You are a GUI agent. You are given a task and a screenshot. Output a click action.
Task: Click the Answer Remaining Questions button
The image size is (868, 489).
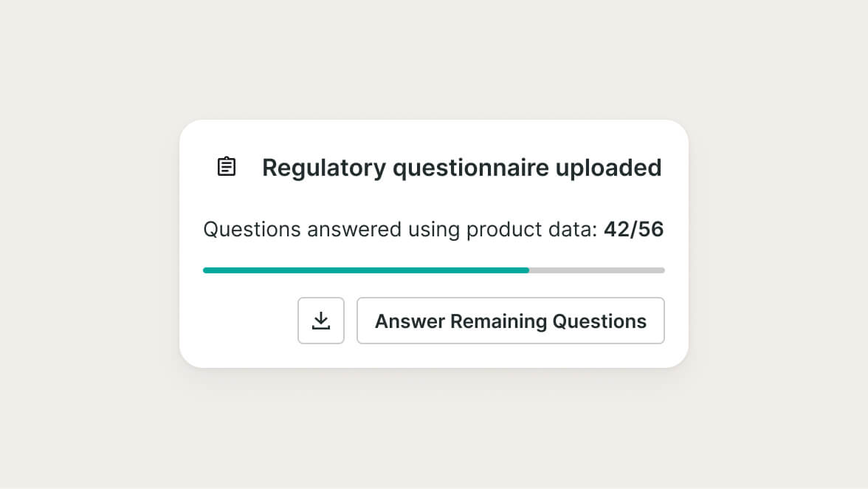coord(511,321)
